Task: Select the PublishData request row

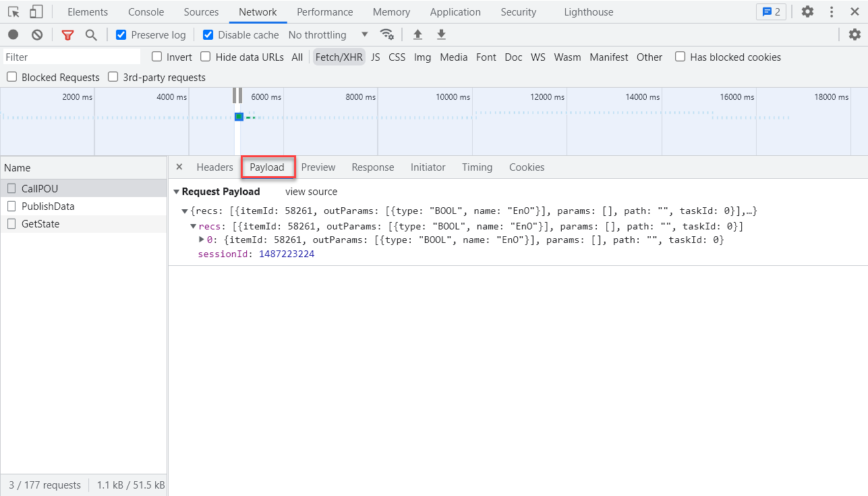Action: pyautogui.click(x=84, y=206)
